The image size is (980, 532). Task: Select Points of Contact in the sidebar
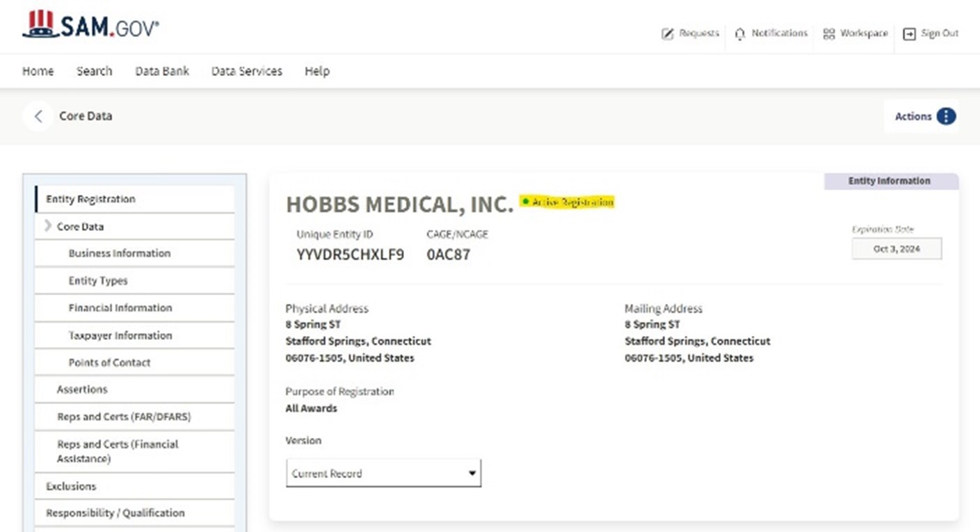point(135,362)
